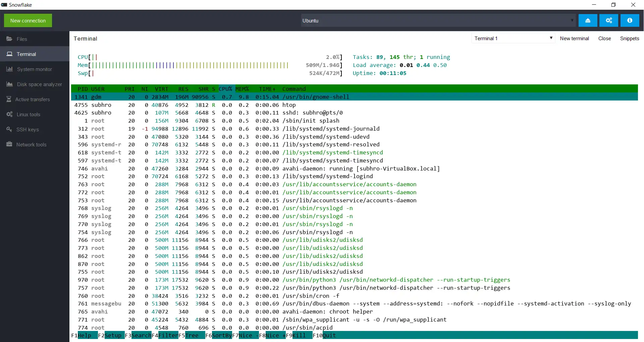Open the info button in top bar

[x=630, y=20]
